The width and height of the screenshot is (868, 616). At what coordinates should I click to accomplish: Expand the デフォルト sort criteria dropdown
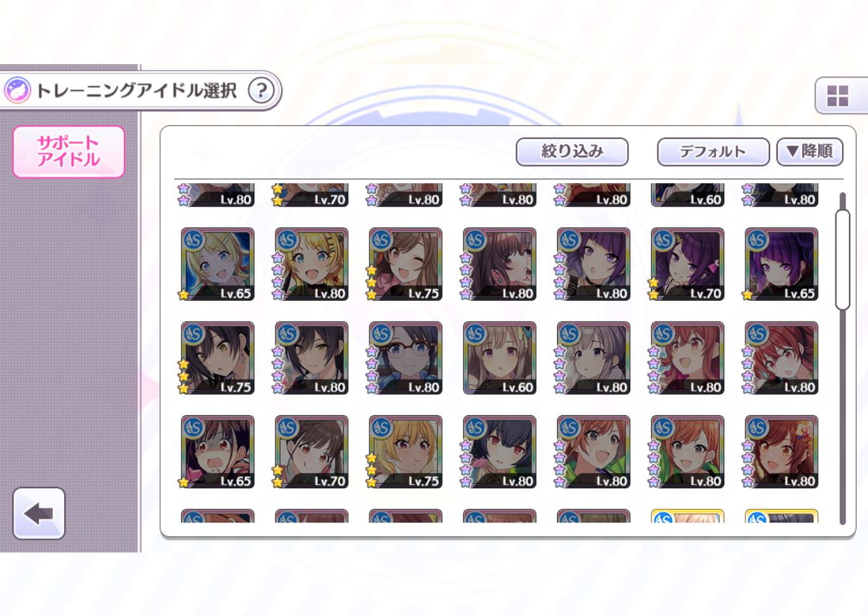pyautogui.click(x=713, y=152)
